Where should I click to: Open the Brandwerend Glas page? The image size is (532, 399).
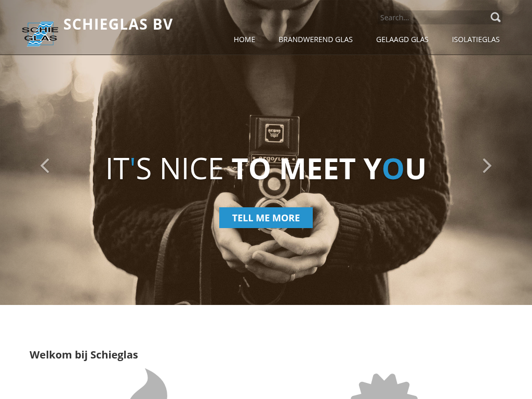[315, 39]
